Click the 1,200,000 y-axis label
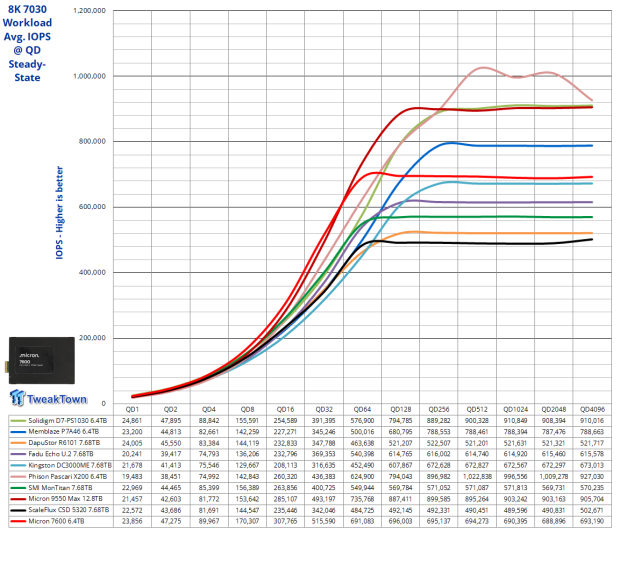Screen dimensions: 620x568 [x=89, y=11]
